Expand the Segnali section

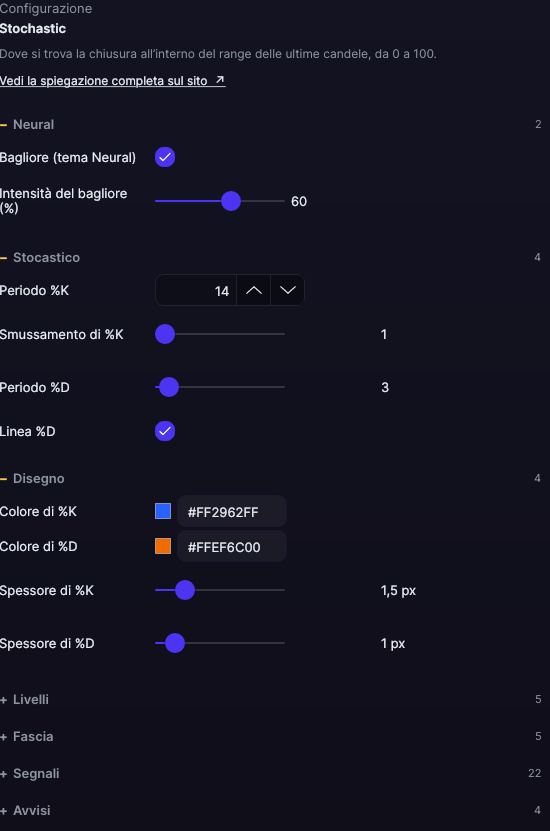pos(30,774)
